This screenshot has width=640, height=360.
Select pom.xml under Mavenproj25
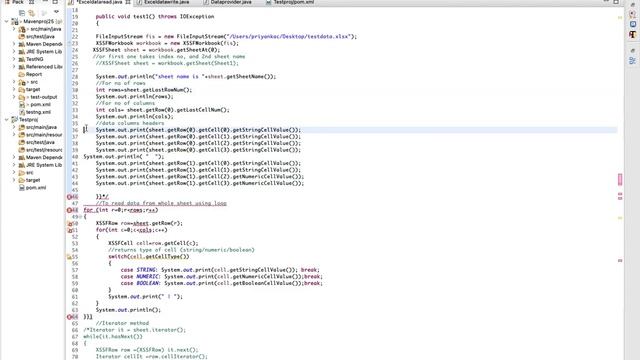[40, 104]
